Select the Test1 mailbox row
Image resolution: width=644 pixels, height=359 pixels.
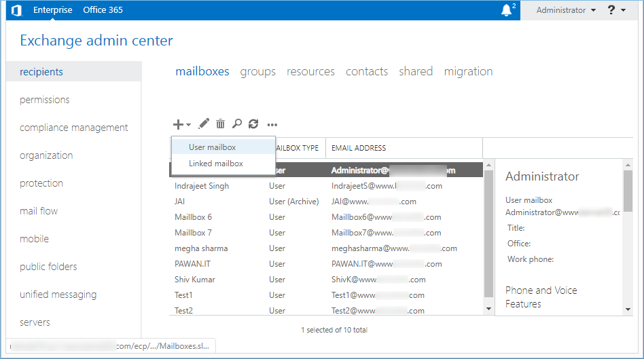326,295
